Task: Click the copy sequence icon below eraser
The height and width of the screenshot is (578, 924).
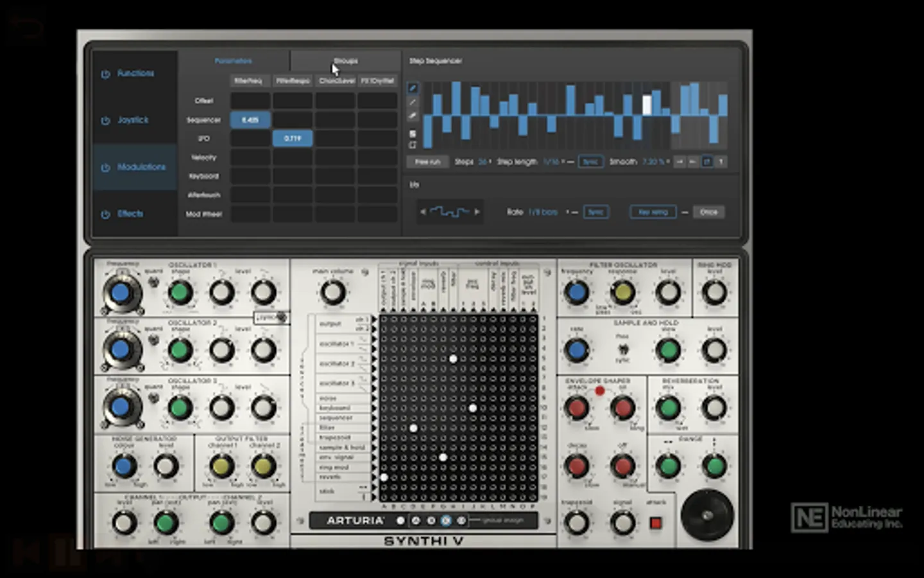Action: tap(413, 134)
